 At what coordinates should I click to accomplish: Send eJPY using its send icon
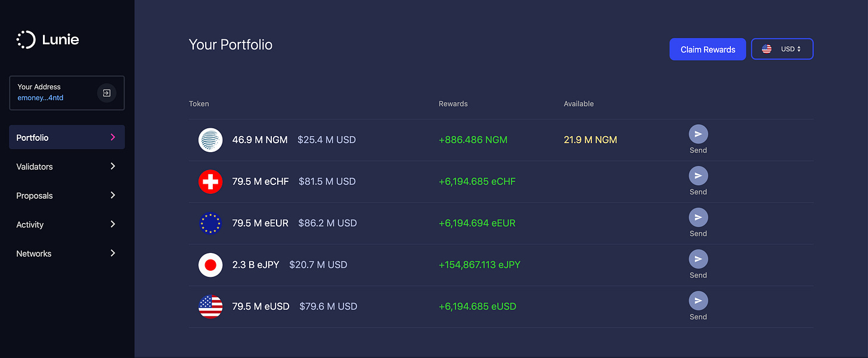(x=698, y=259)
